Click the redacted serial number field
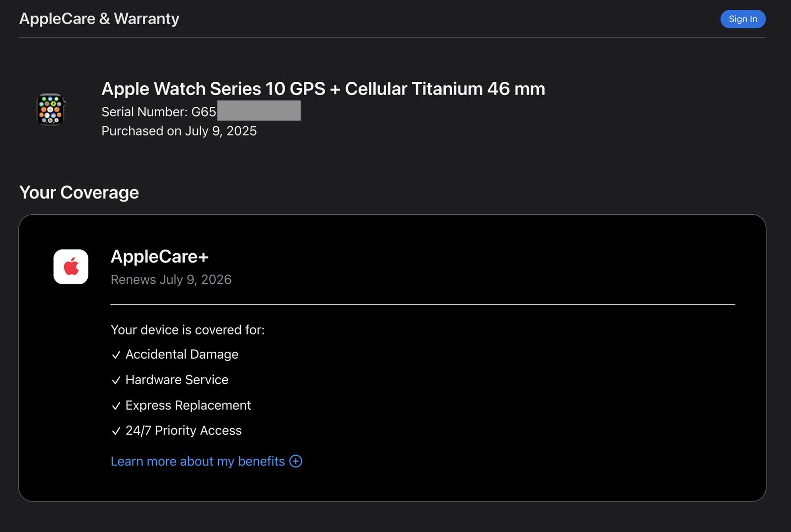 coord(259,111)
